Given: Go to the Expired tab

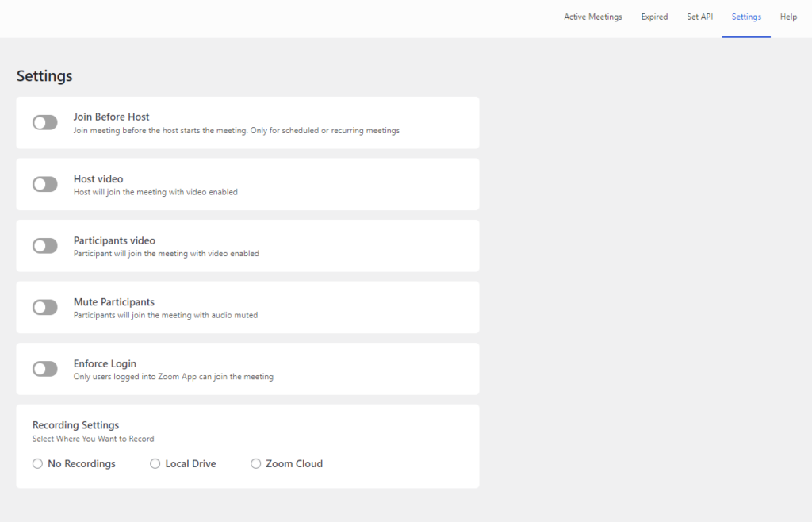Looking at the screenshot, I should tap(654, 17).
